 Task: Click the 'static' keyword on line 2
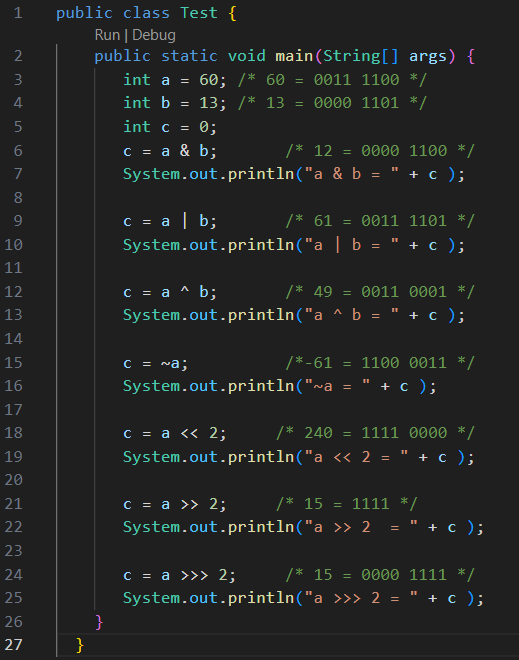pyautogui.click(x=189, y=56)
